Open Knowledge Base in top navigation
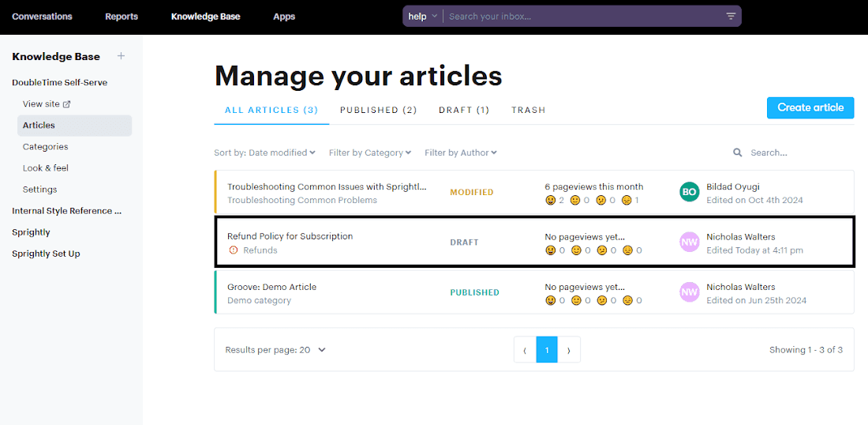This screenshot has width=868, height=425. coord(205,16)
